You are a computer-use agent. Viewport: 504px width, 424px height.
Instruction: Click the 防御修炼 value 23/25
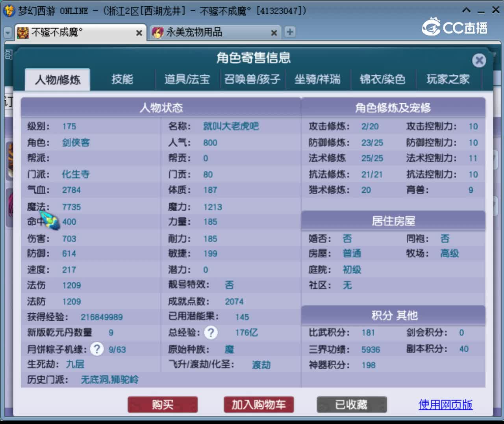point(372,143)
